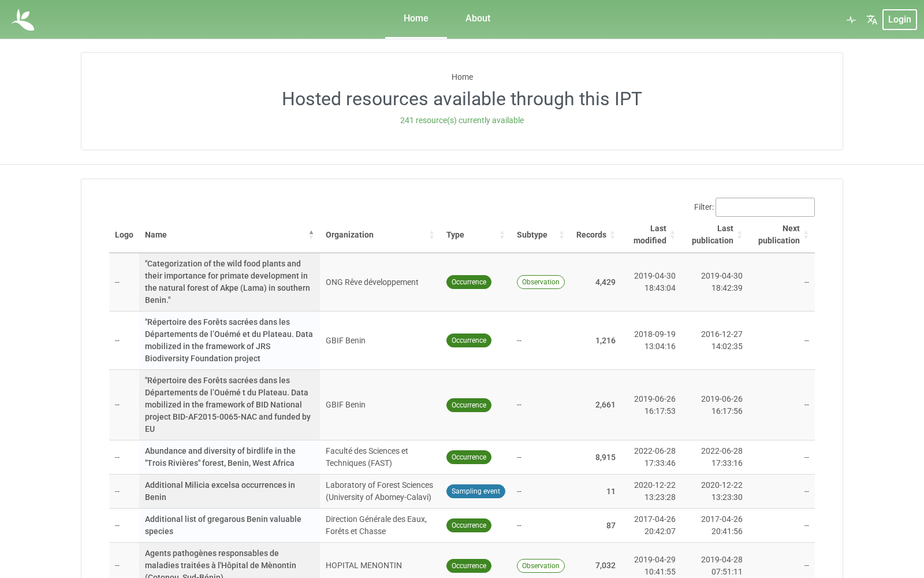The width and height of the screenshot is (924, 578).
Task: Click Observation badge in HOPITAL MENONTIN row
Action: click(x=541, y=566)
